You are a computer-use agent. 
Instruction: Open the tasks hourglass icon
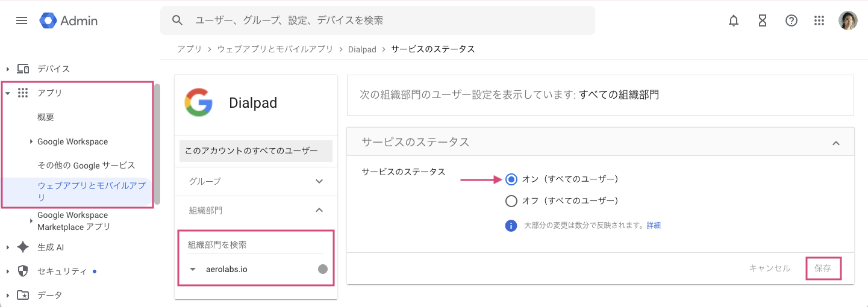[x=763, y=20]
